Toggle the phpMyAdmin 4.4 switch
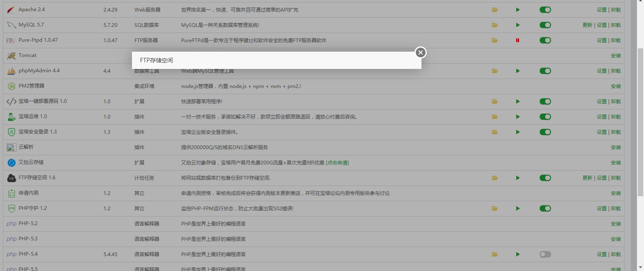 click(545, 71)
